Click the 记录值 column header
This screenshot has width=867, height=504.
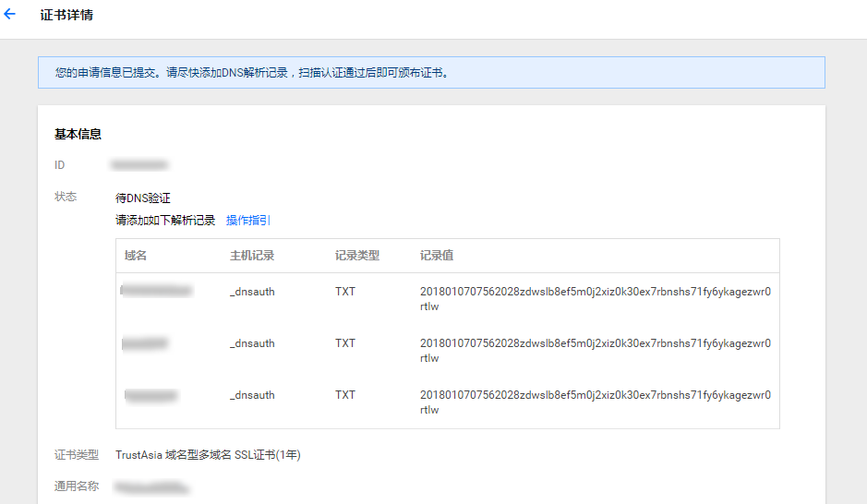coord(437,256)
